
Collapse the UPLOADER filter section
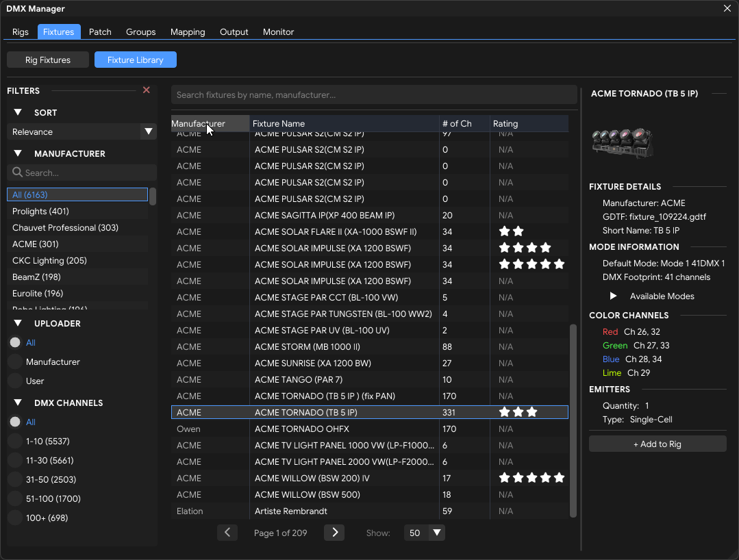point(18,323)
